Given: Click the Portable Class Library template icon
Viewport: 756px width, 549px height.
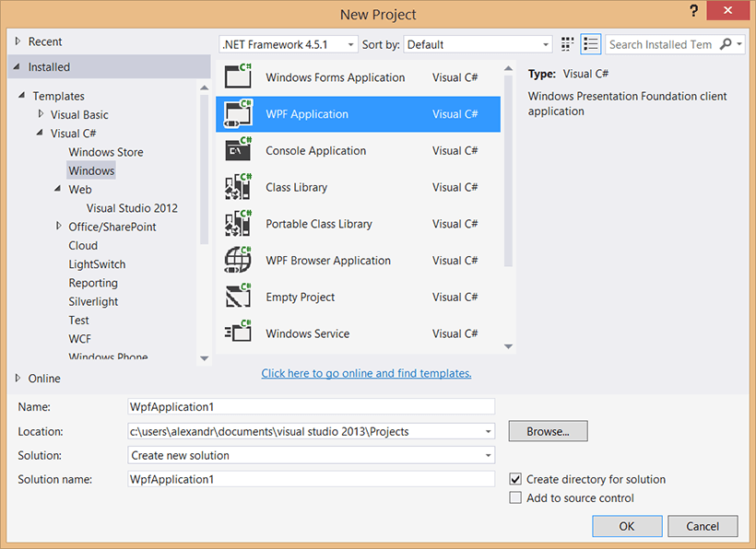Looking at the screenshot, I should (238, 223).
